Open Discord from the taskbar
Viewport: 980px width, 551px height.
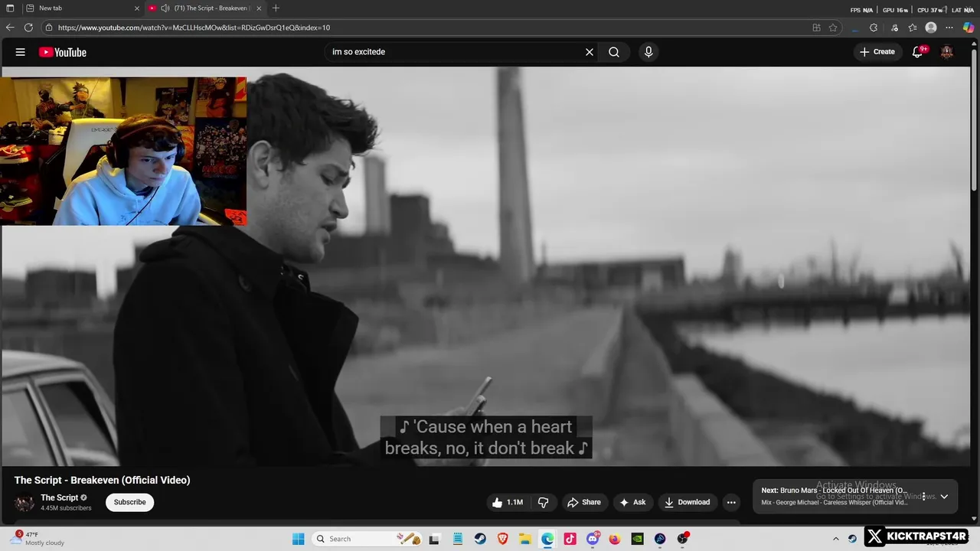tap(593, 539)
